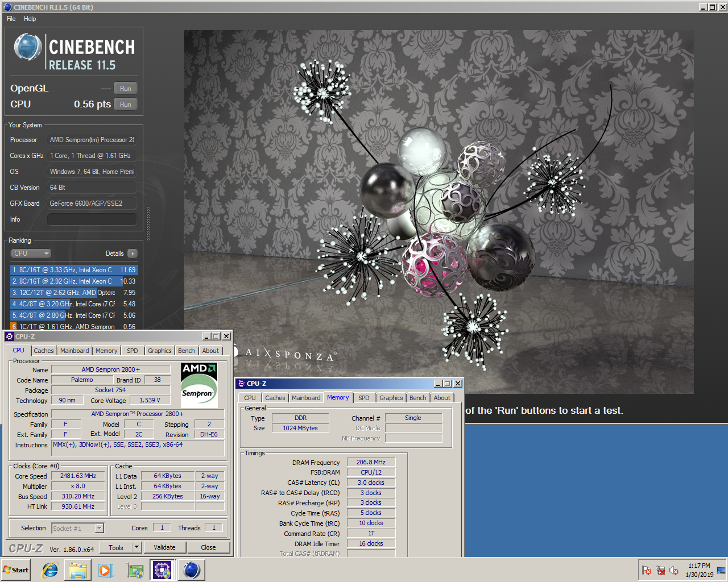Image resolution: width=728 pixels, height=582 pixels.
Task: Select ranking row 8C/16T @ 3.33 GHz
Action: 74,270
